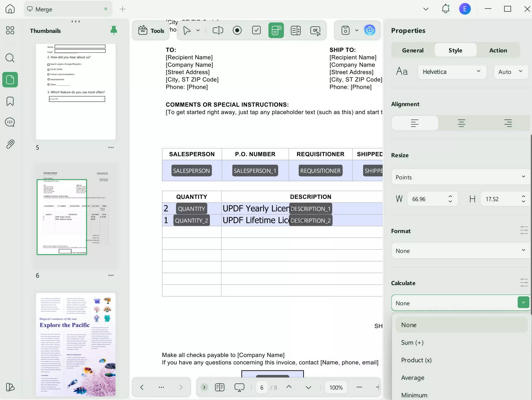Select the Radio Button form tool

(x=237, y=31)
